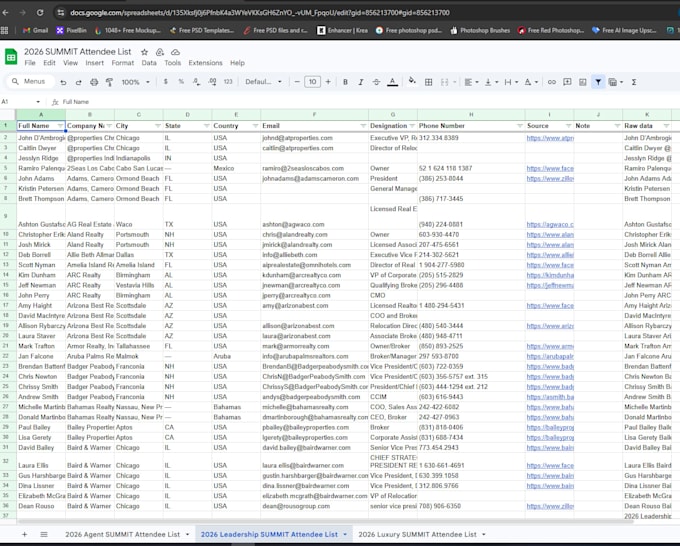Click the Print icon
The width and height of the screenshot is (680, 546).
coord(94,82)
